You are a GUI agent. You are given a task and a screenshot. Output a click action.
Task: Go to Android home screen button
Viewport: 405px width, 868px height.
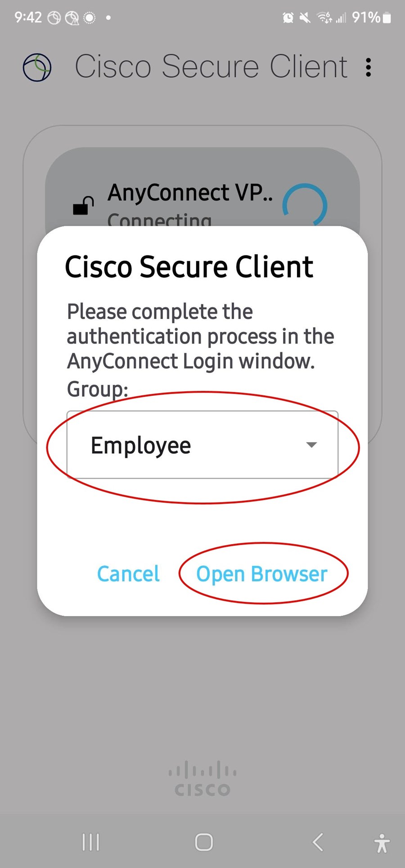[204, 842]
